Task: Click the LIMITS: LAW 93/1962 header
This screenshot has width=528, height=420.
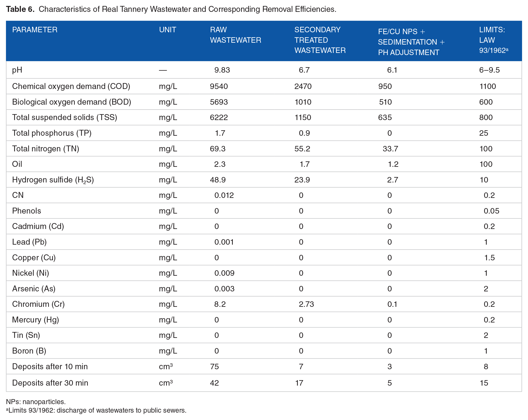Action: pos(493,40)
